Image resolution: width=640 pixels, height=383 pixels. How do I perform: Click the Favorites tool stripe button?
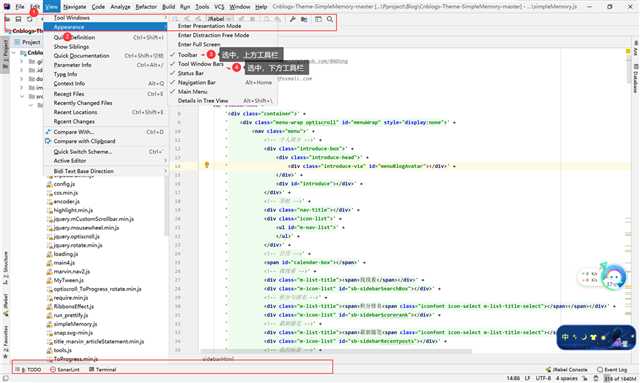[5, 342]
